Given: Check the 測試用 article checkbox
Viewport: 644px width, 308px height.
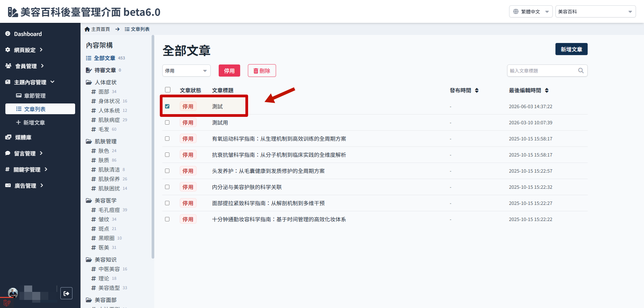Looking at the screenshot, I should [x=167, y=122].
